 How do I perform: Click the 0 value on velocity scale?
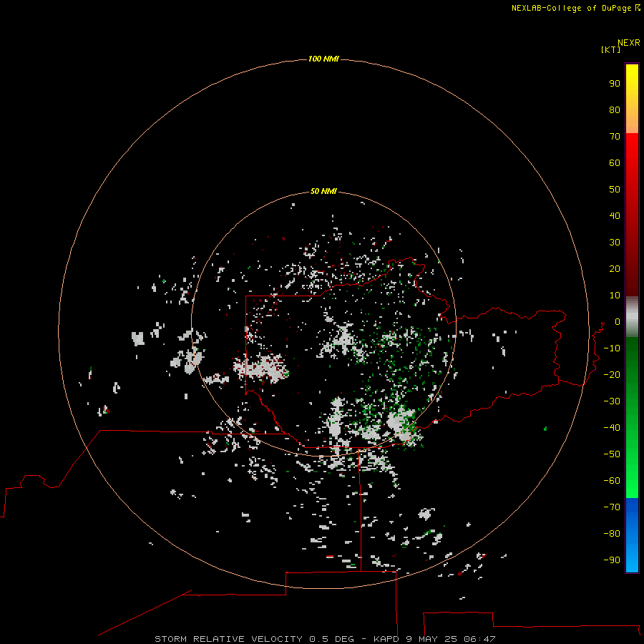coord(618,321)
